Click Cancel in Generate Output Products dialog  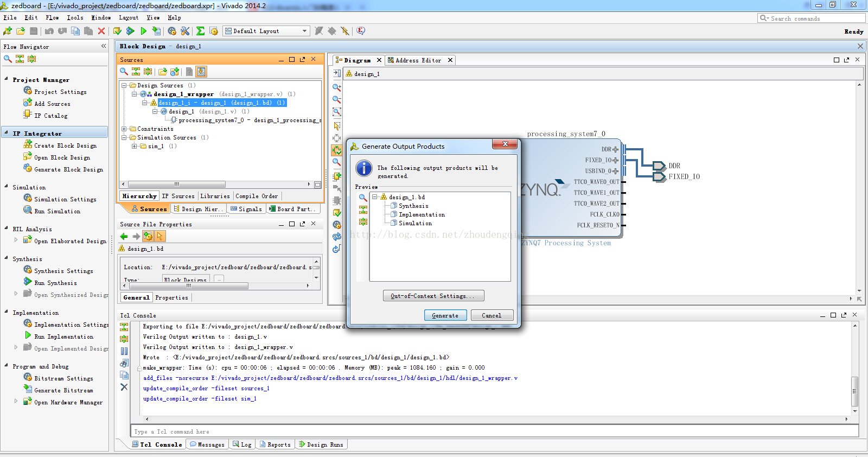tap(492, 315)
